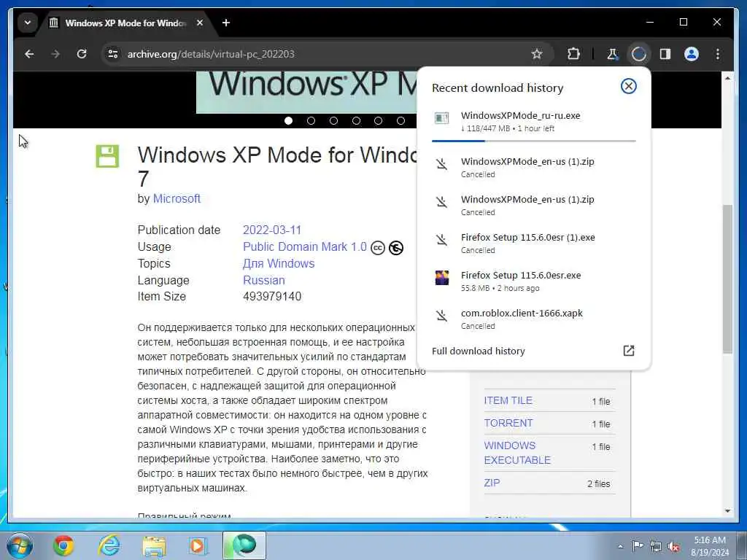
Task: Open the Windows Start button
Action: (20, 545)
